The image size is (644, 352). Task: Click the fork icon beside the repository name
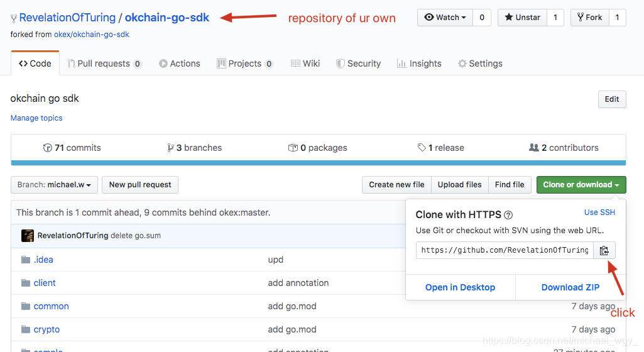(x=14, y=18)
